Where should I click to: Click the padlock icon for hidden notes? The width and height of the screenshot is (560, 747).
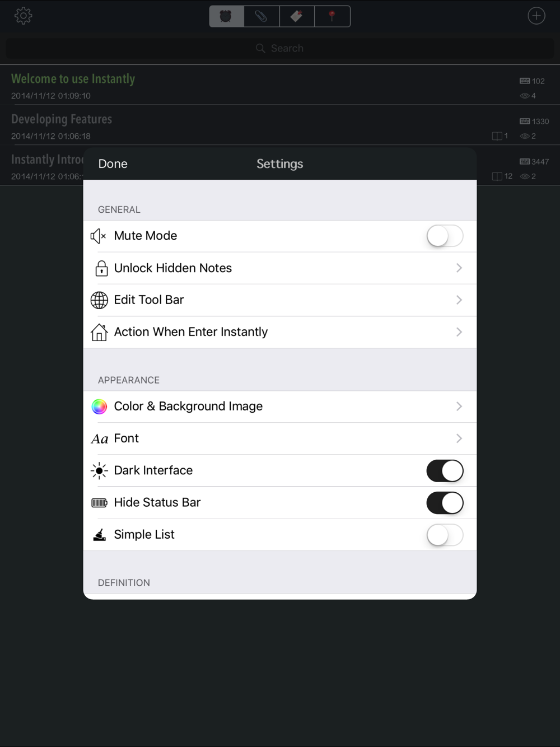[101, 268]
